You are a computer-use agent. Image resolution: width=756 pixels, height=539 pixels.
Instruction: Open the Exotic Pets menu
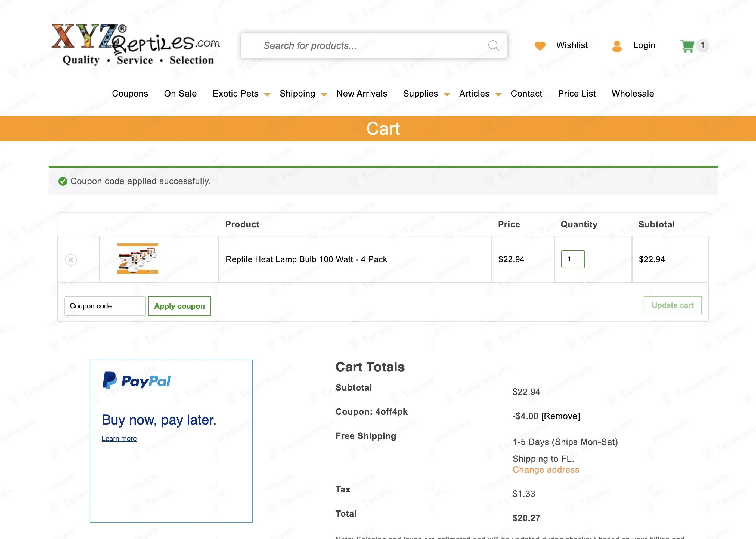click(x=235, y=94)
